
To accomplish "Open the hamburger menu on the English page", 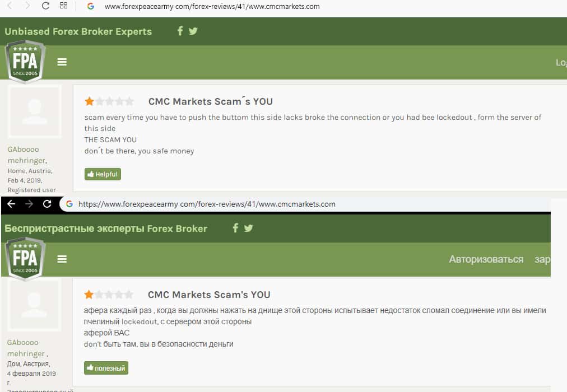I will [x=62, y=62].
